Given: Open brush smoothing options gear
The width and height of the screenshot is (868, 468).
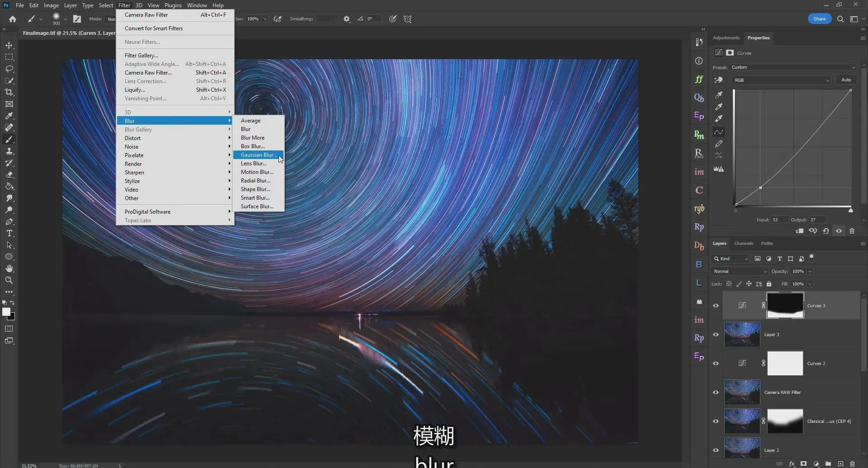Looking at the screenshot, I should coord(347,19).
